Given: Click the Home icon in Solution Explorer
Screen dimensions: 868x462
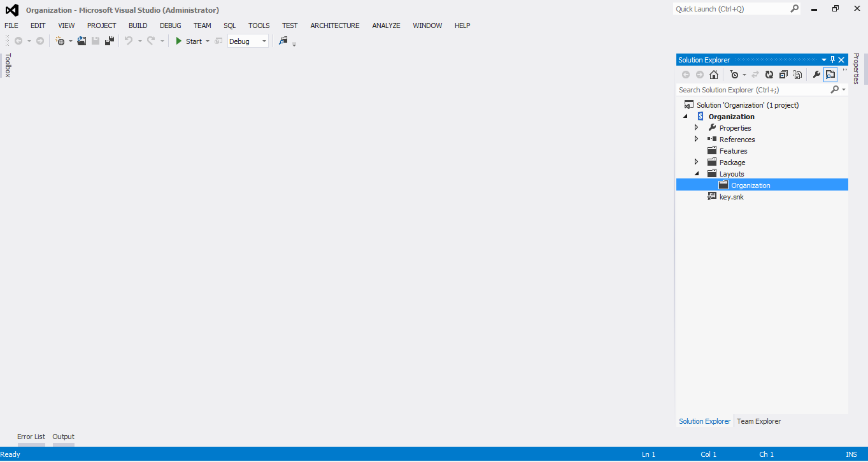Looking at the screenshot, I should coord(713,75).
